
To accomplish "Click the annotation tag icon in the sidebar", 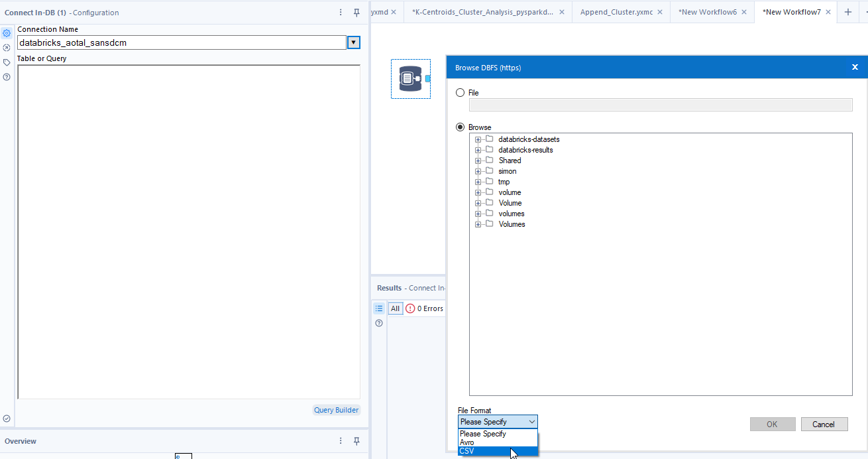I will 7,62.
